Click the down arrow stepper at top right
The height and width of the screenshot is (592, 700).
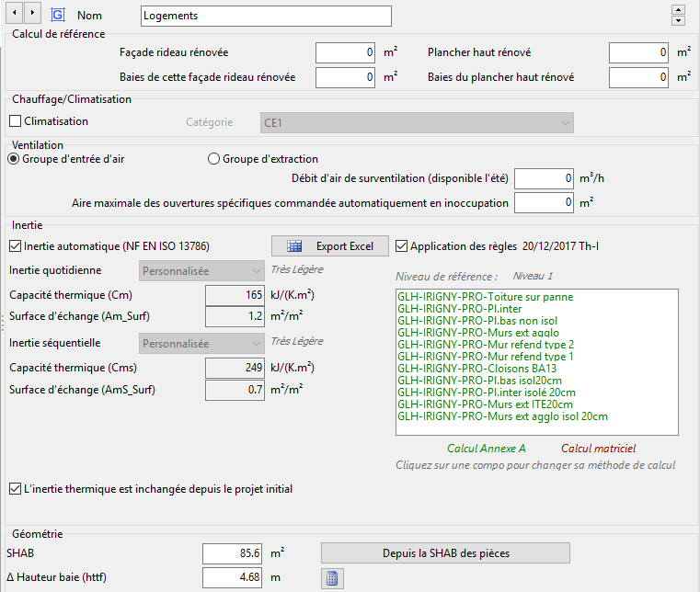[678, 20]
